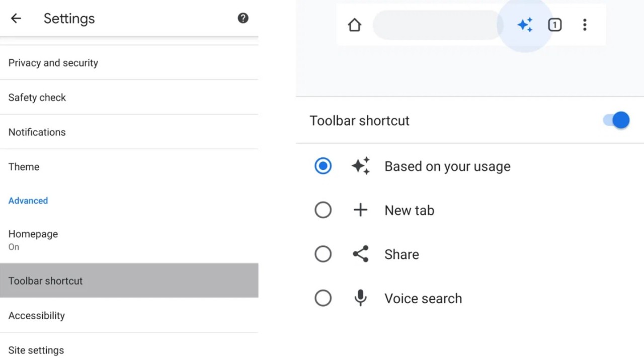Image resolution: width=644 pixels, height=362 pixels.
Task: Click the plus icon beside New tab
Action: pos(360,210)
